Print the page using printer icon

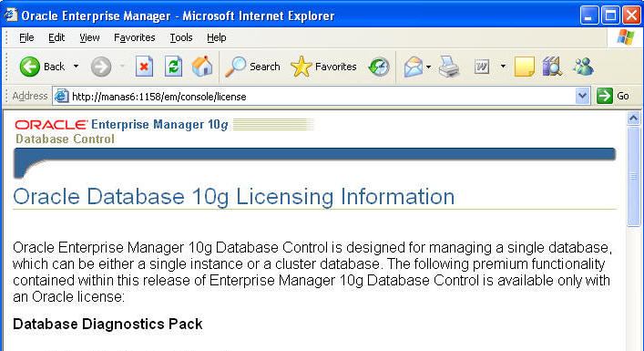(449, 67)
